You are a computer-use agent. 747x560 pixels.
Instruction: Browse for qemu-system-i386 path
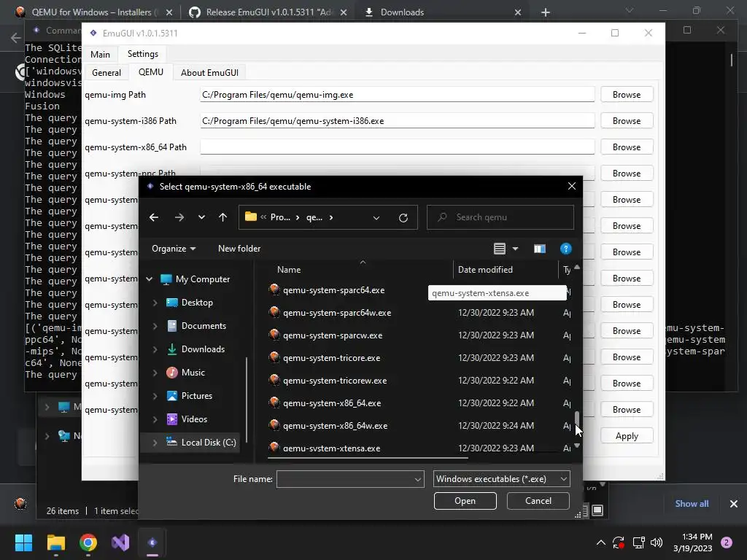coord(627,121)
